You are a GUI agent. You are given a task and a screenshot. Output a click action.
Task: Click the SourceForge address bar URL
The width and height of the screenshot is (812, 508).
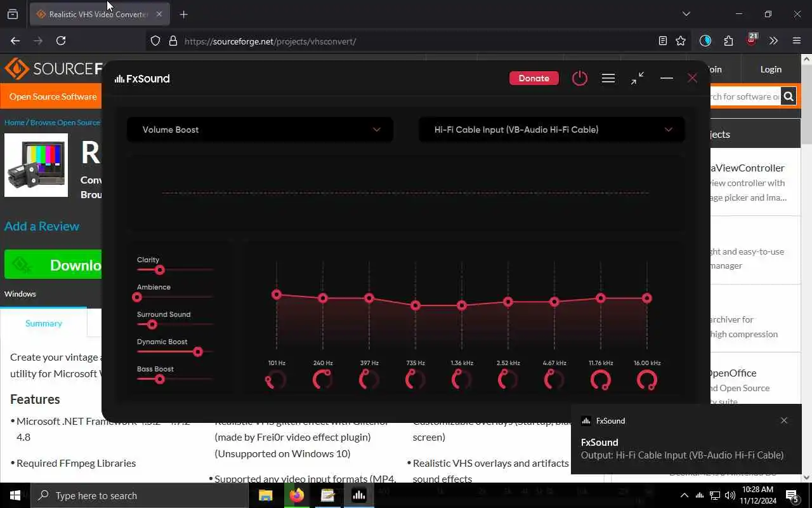click(270, 41)
